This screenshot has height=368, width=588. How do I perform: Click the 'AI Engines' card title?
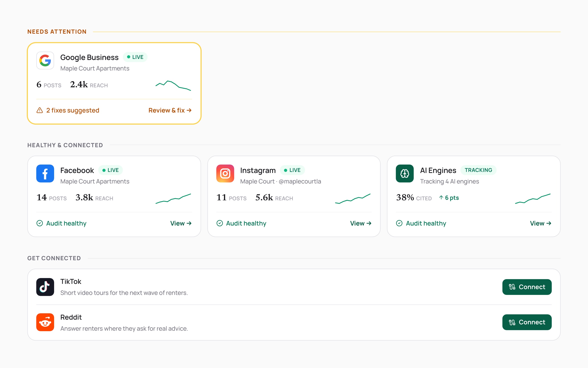point(438,171)
